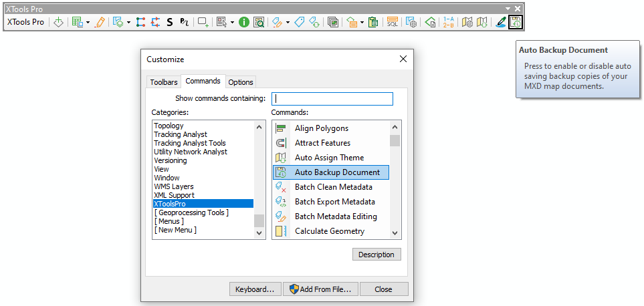
Task: Click the layer with gear settings icon
Action: [411, 22]
